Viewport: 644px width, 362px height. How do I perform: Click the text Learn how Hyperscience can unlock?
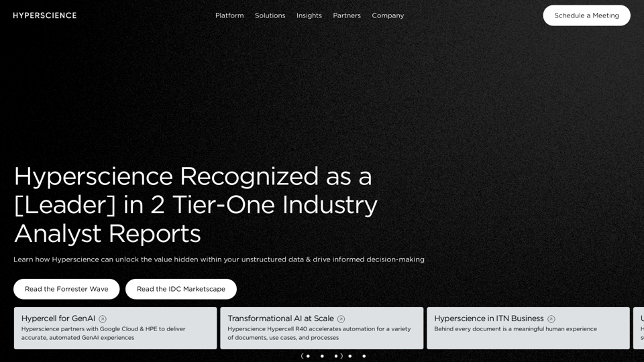click(219, 259)
